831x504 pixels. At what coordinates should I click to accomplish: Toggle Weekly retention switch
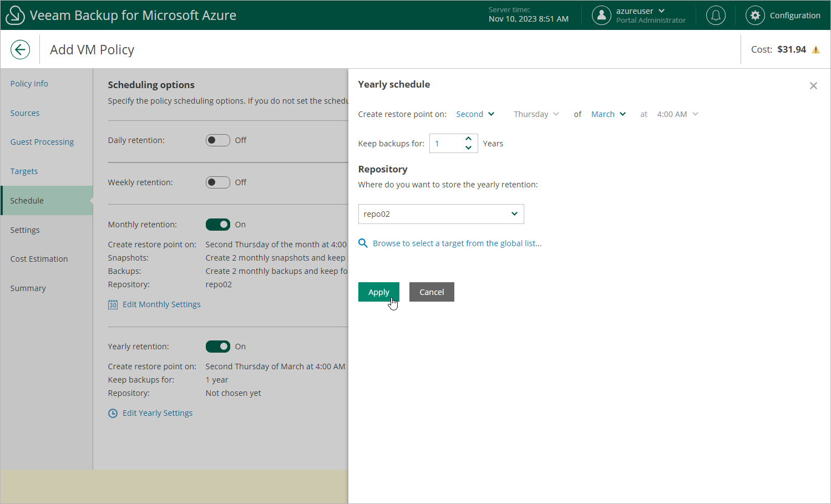click(x=218, y=182)
